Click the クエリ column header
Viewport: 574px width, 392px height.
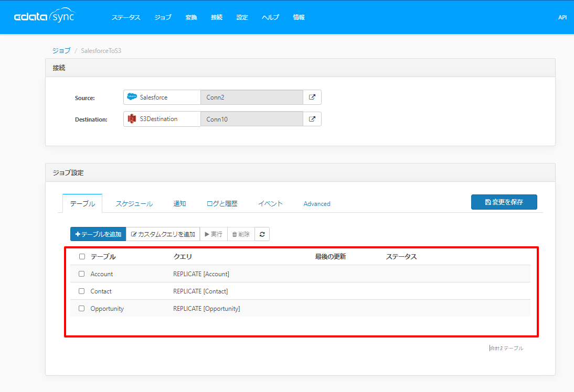pyautogui.click(x=183, y=257)
